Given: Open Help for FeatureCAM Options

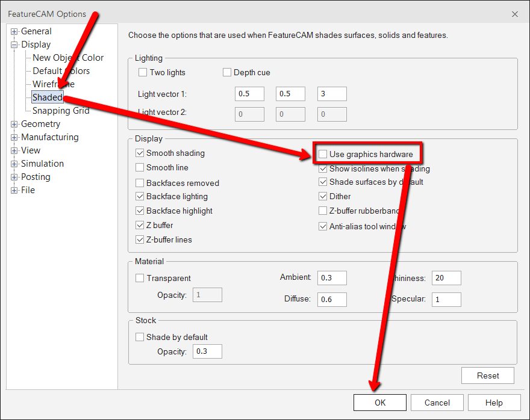Looking at the screenshot, I should click(494, 403).
